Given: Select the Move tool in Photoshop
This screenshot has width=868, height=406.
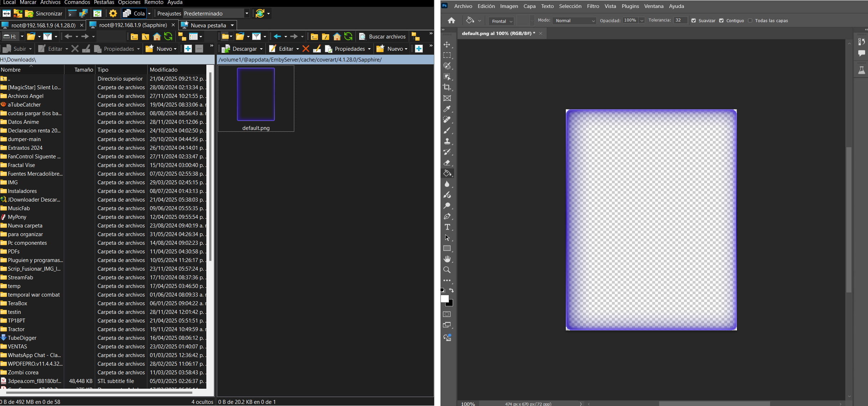Looking at the screenshot, I should coord(447,45).
